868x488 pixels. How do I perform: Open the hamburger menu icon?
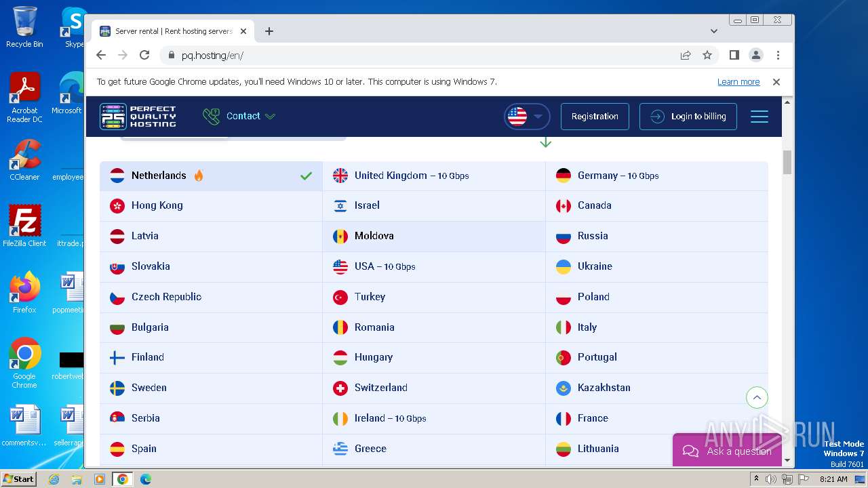pos(759,117)
